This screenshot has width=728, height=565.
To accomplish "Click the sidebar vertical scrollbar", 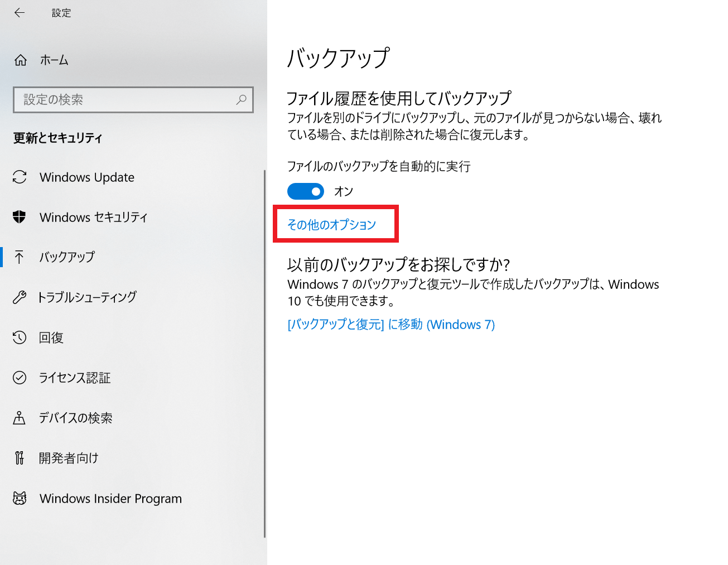I will [x=264, y=354].
